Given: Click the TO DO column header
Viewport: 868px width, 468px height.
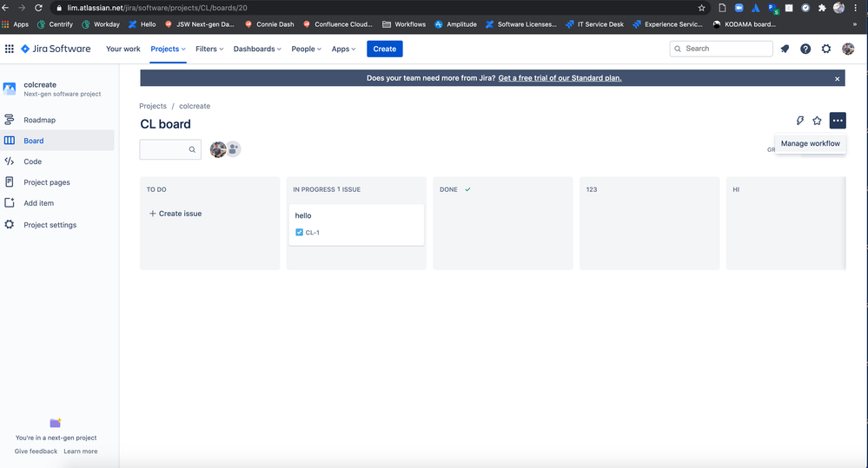Looking at the screenshot, I should tap(156, 189).
